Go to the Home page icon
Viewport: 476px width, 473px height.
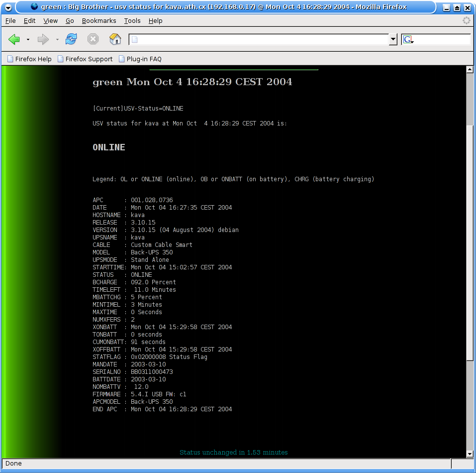pyautogui.click(x=115, y=39)
